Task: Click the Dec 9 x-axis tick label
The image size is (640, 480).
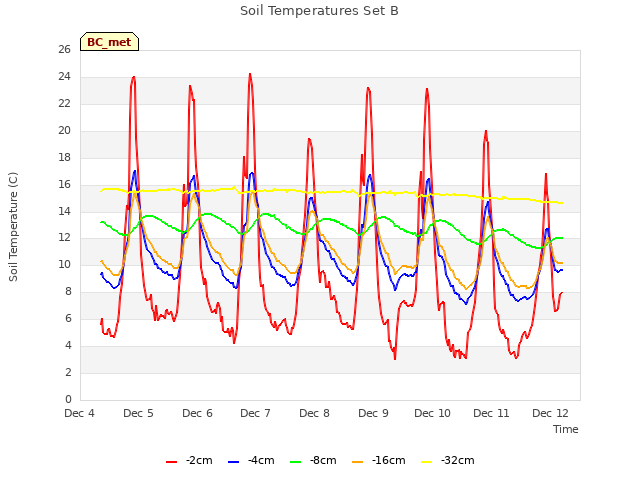Action: 373,413
